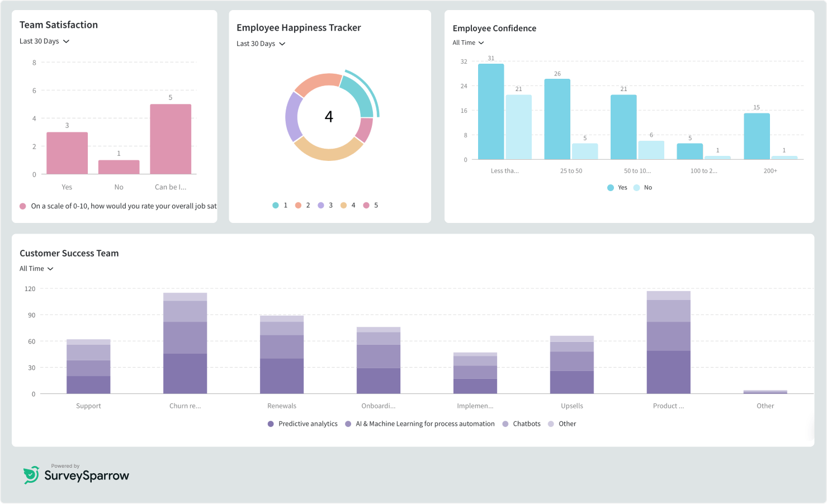This screenshot has height=504, width=827.
Task: Click the Product ... stacked bar
Action: [669, 343]
